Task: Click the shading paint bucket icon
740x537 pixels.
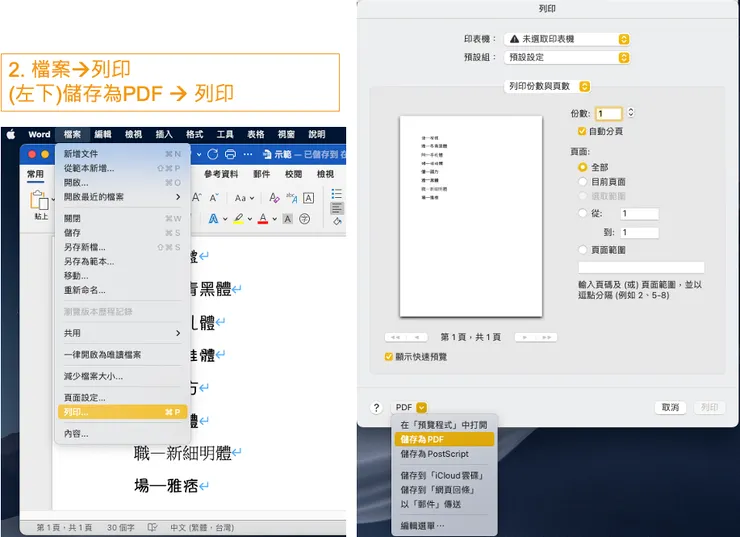Action: [x=337, y=221]
